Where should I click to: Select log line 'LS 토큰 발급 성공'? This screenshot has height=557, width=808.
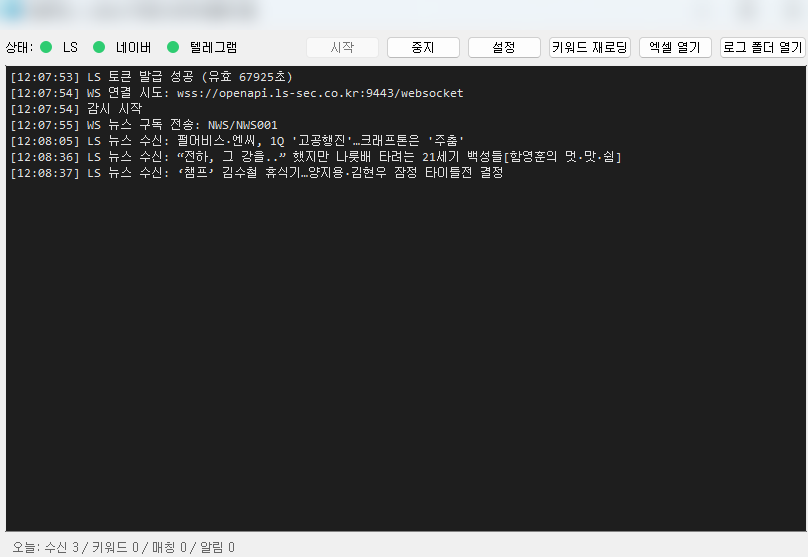tap(152, 77)
